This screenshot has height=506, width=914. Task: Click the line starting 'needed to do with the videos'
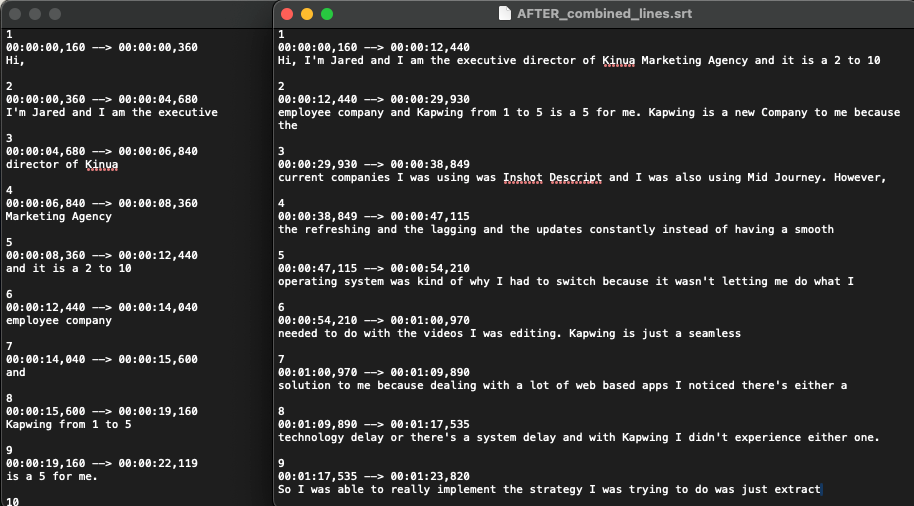509,333
